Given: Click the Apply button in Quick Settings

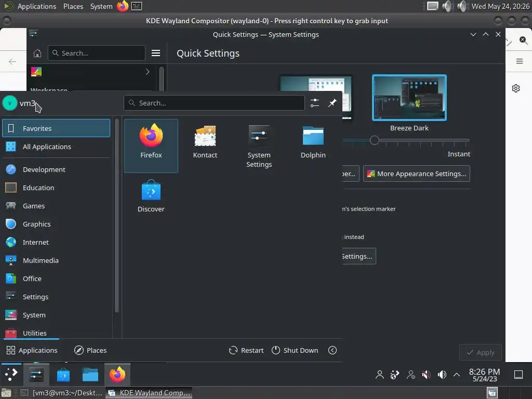Looking at the screenshot, I should (481, 353).
